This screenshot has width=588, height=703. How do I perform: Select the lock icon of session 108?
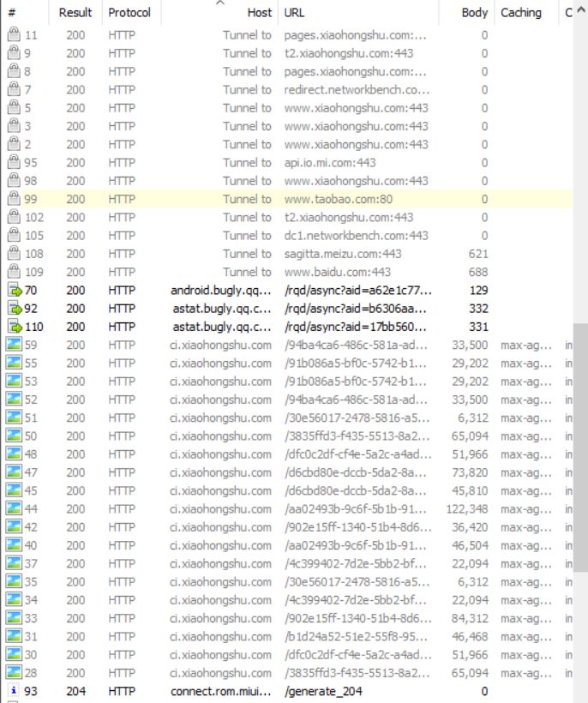tap(14, 253)
